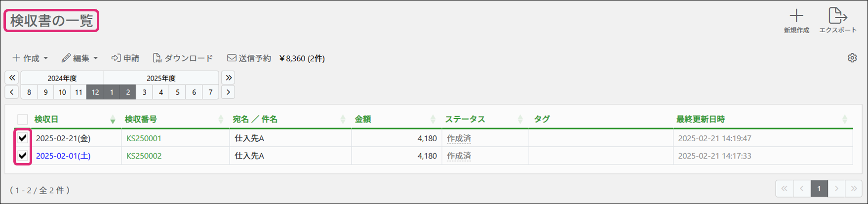Jump back with the double-left arrow
This screenshot has height=204, width=868.
point(12,78)
